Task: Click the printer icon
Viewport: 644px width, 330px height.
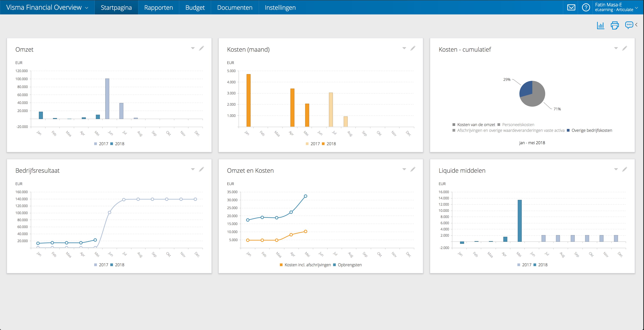Action: [615, 25]
